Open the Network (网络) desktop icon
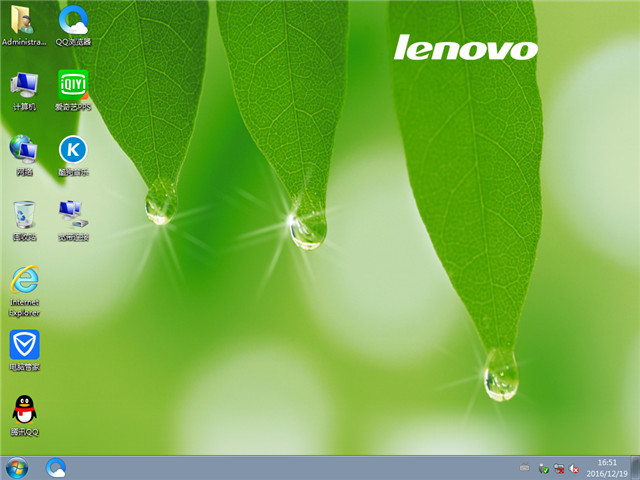640x480 pixels. [x=24, y=150]
